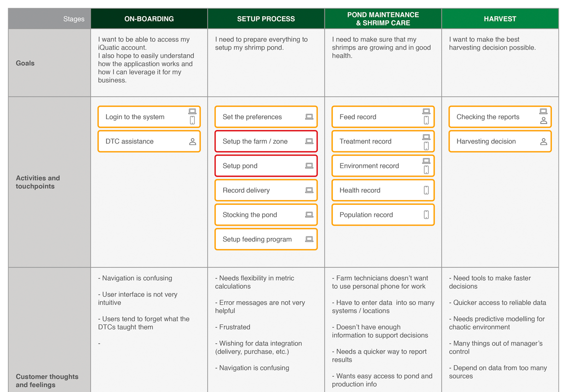
Task: Select the ON-BOARDING stage header
Action: [149, 19]
